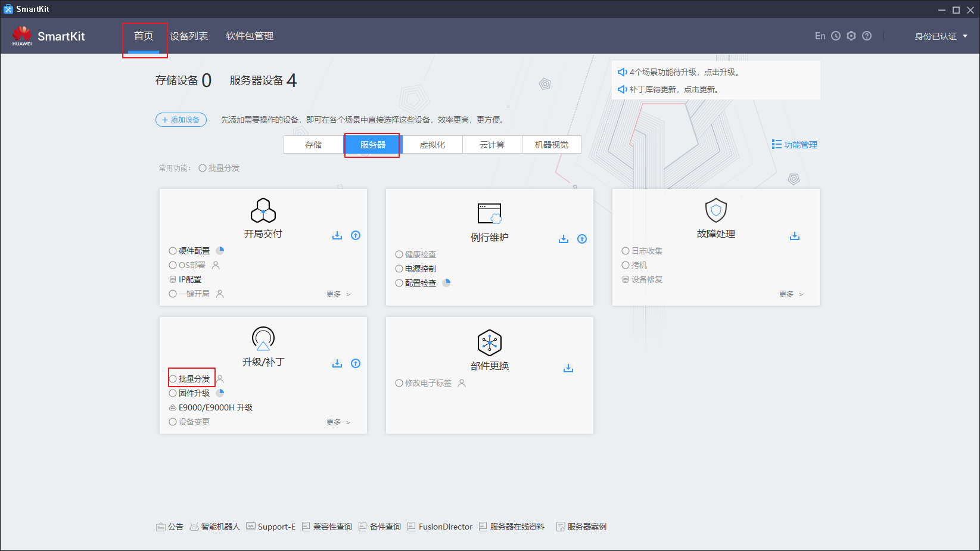Open the help question-mark icon
The image size is (980, 551).
click(x=867, y=36)
